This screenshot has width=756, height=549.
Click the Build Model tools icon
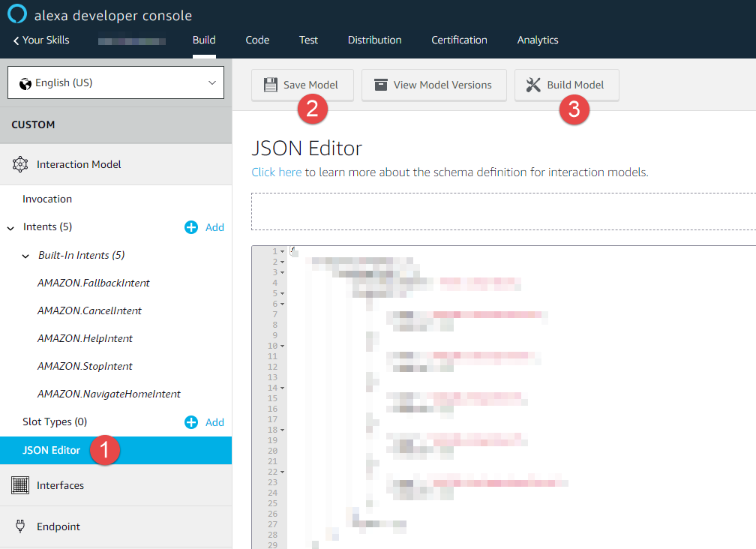(533, 85)
